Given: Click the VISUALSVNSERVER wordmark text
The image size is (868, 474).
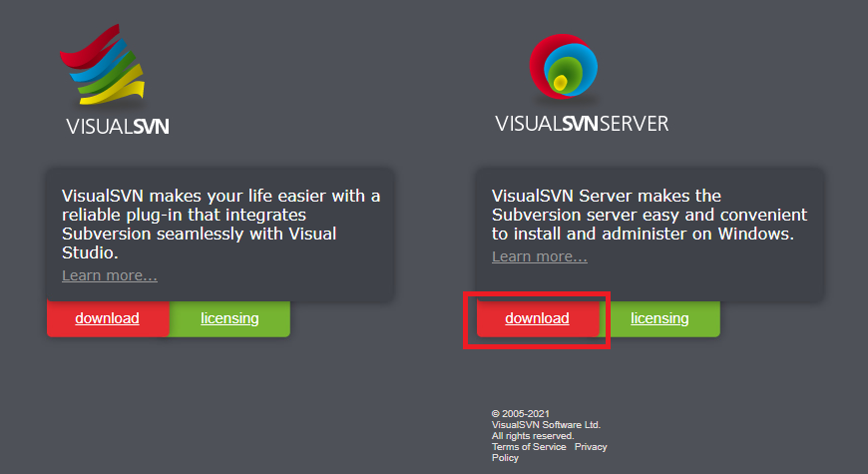Looking at the screenshot, I should (x=582, y=124).
